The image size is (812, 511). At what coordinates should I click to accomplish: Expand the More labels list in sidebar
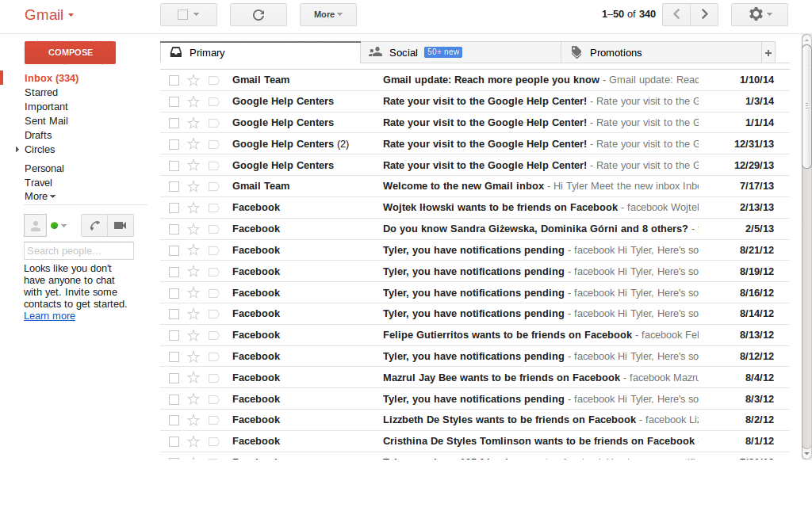coord(40,196)
